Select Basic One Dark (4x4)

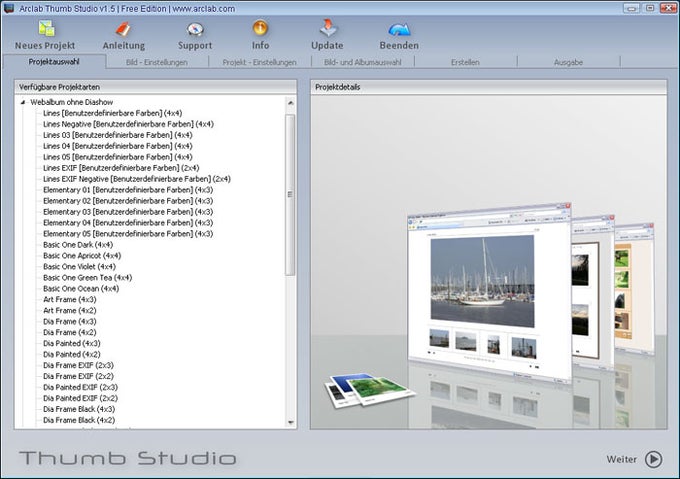point(78,245)
